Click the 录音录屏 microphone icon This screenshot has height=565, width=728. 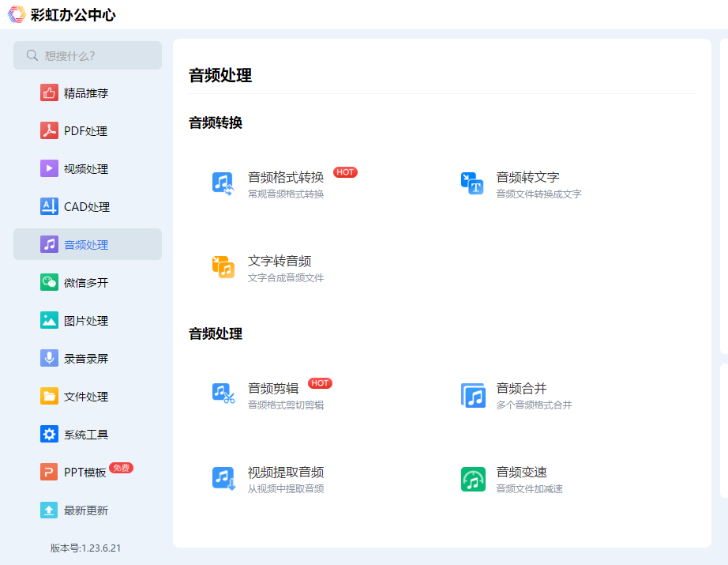click(x=49, y=358)
